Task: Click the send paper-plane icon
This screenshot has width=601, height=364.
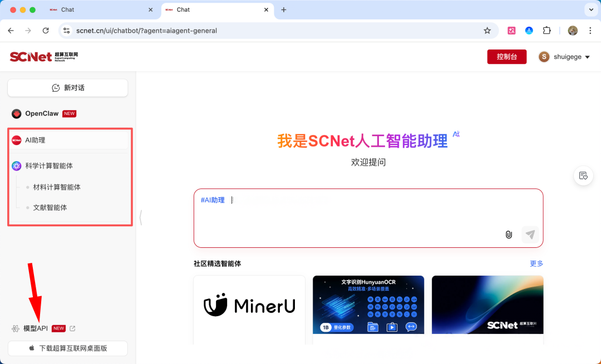Action: [x=530, y=235]
